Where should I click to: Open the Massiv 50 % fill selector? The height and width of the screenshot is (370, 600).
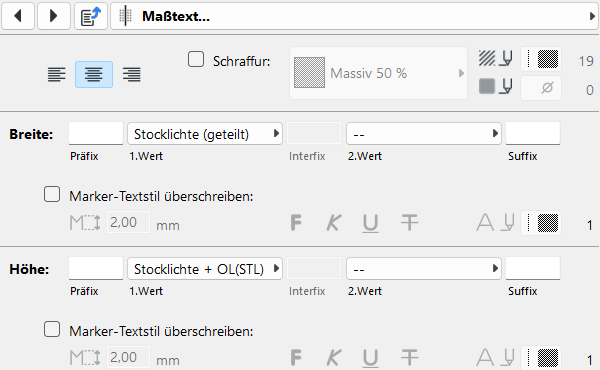(x=378, y=73)
